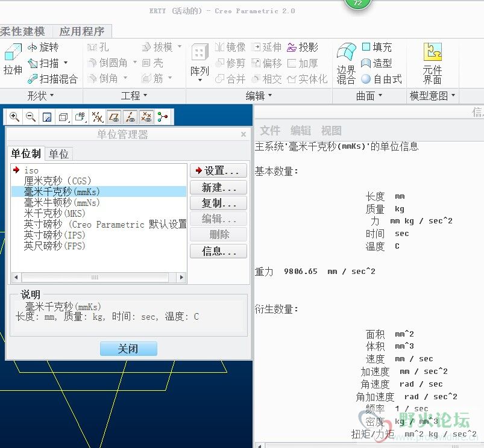Toggle axis display icon in graphics toolbar
This screenshot has width=484, height=448.
pos(130,117)
